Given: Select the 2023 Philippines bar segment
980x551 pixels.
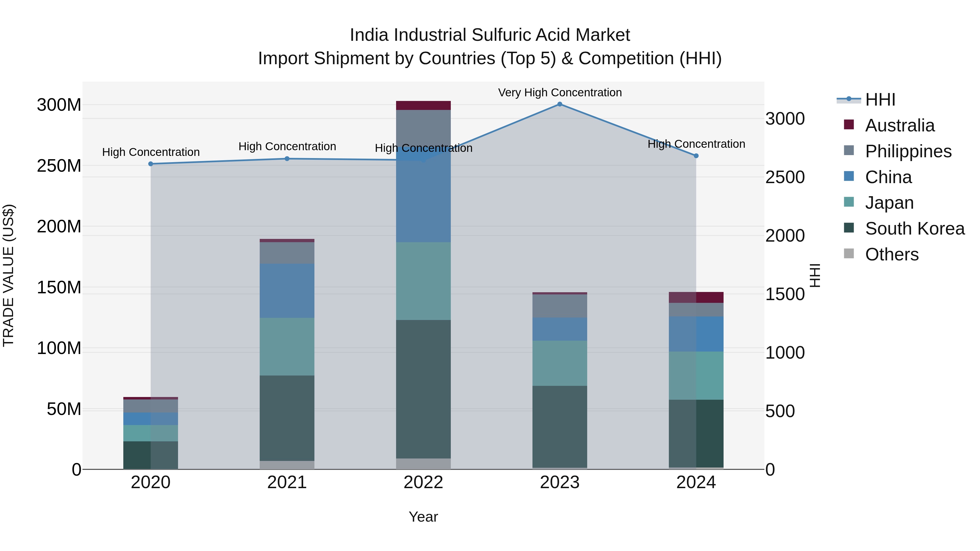Looking at the screenshot, I should (560, 306).
